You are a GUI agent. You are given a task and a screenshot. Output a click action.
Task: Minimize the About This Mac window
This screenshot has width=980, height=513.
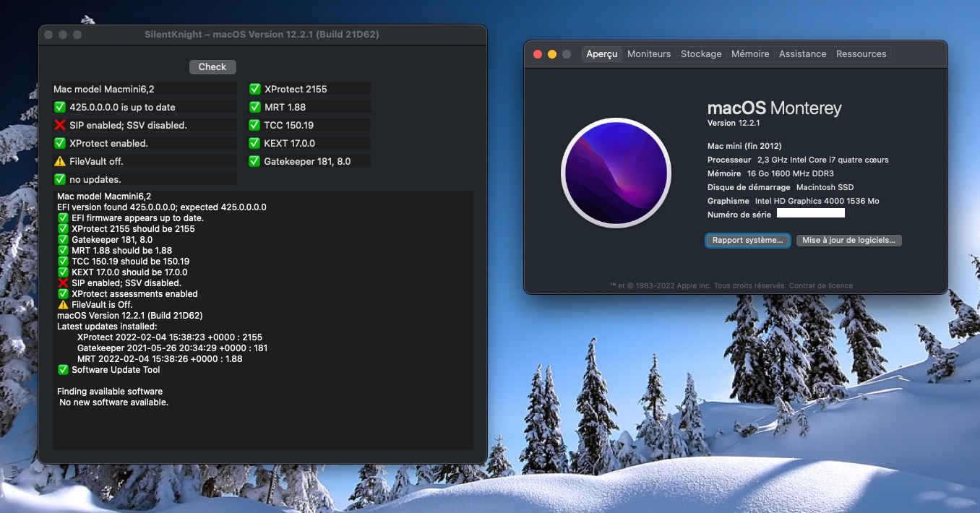(552, 54)
